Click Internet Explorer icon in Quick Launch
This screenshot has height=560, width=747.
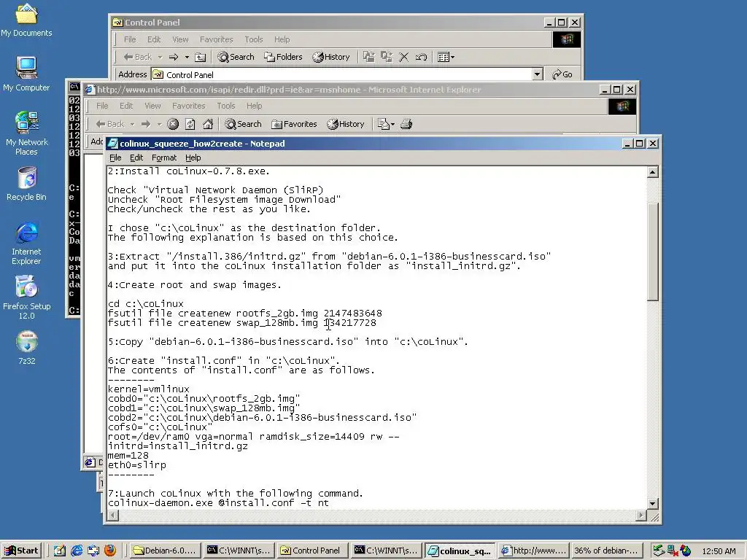pyautogui.click(x=77, y=551)
